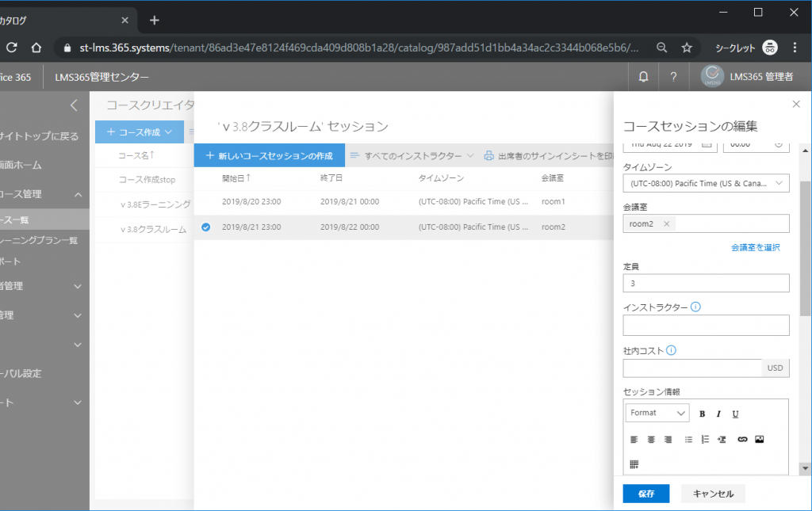Click the bulleted list icon
812x511 pixels.
pyautogui.click(x=688, y=439)
